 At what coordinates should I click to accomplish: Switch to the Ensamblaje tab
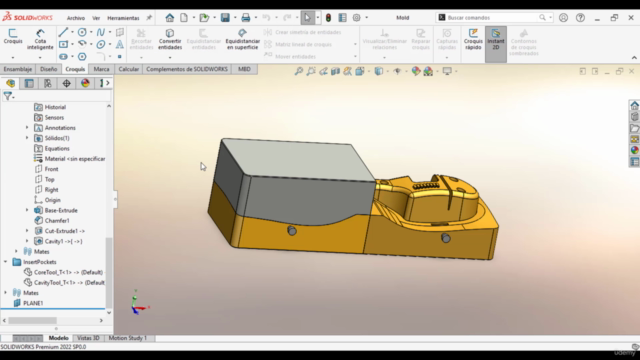[18, 69]
